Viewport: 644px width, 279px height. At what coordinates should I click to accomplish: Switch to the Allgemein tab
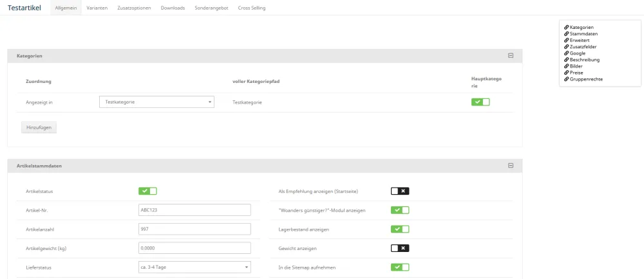66,8
